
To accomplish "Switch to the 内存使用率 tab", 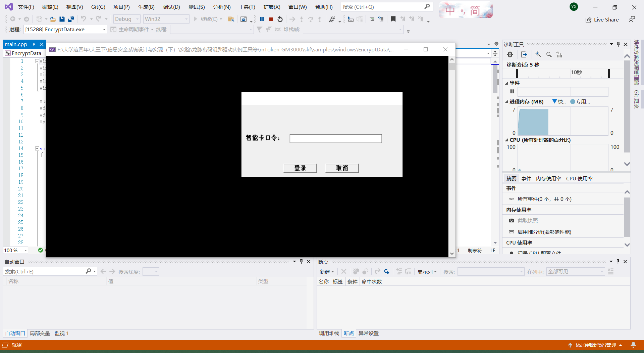I will pos(548,179).
